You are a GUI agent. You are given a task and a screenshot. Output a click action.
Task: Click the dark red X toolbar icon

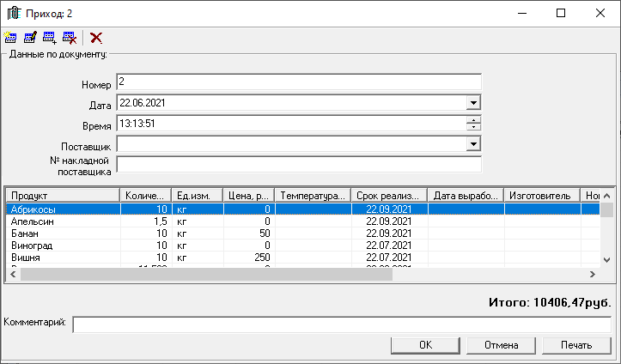coord(96,38)
